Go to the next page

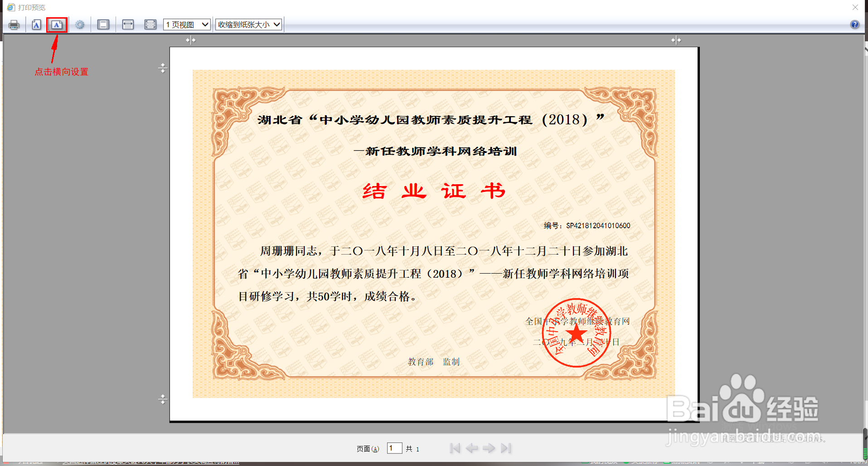pyautogui.click(x=489, y=448)
